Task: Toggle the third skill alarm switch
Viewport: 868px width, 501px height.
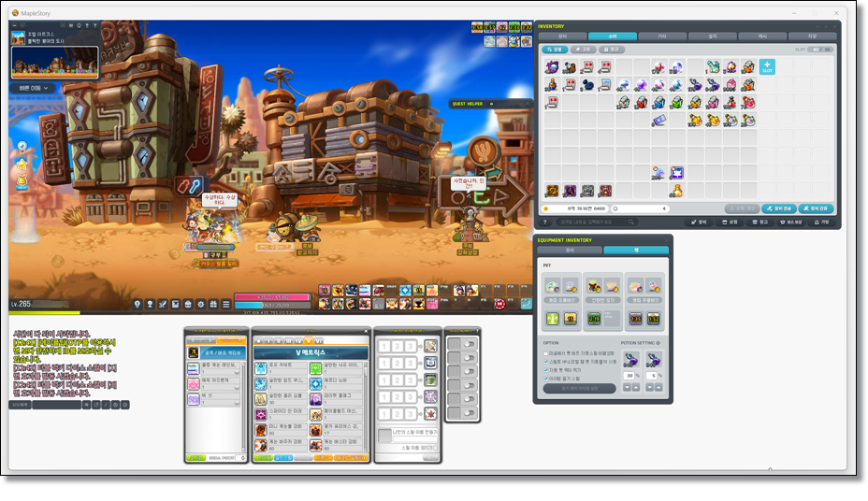Action: [x=470, y=372]
